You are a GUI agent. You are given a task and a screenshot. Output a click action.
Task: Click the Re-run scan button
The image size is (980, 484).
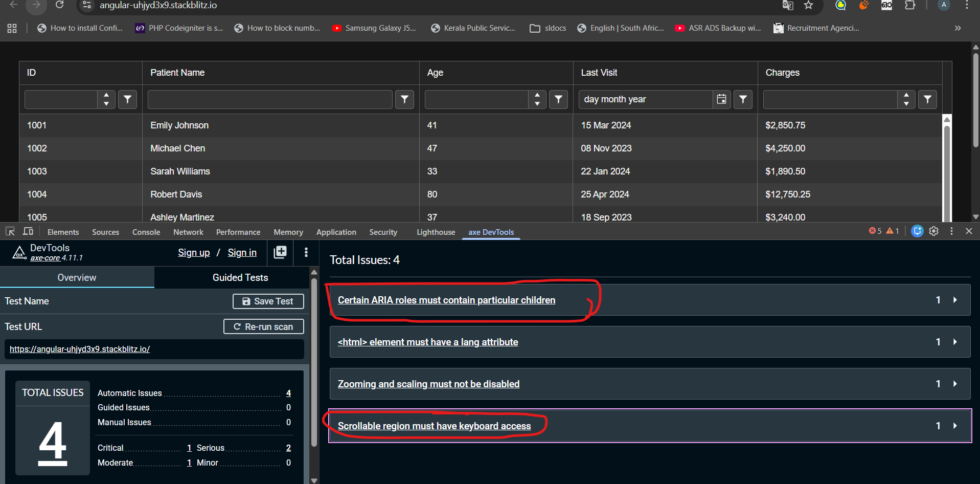coord(264,326)
